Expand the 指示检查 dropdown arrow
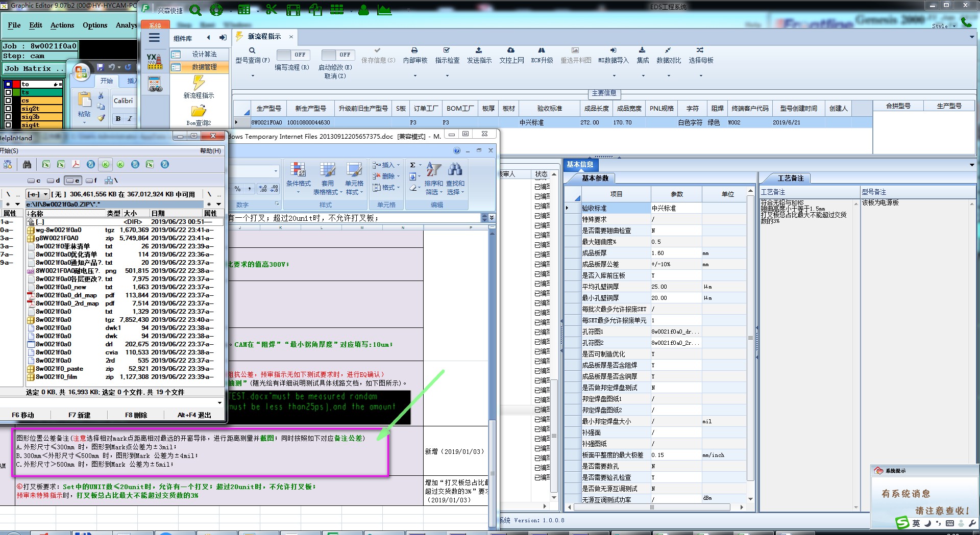 (x=447, y=76)
